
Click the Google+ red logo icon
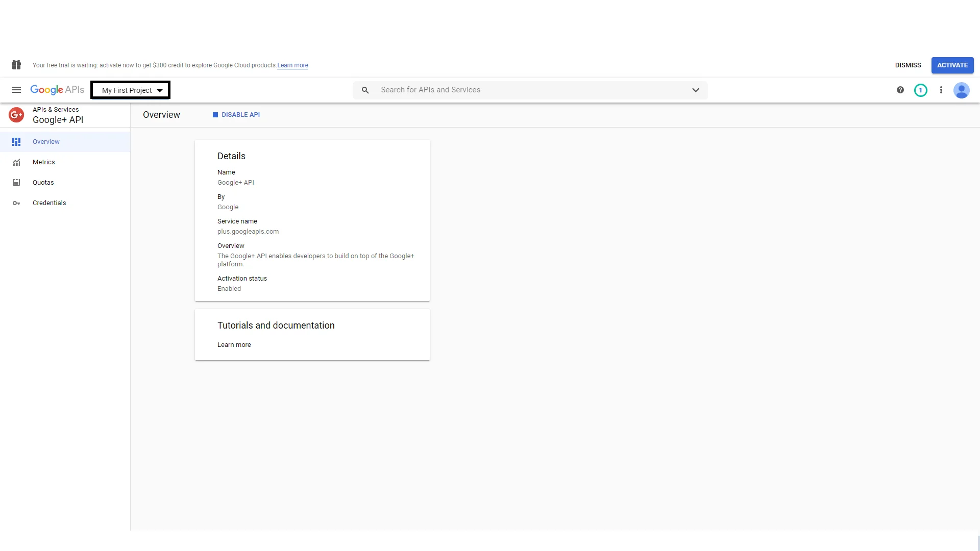pyautogui.click(x=16, y=115)
